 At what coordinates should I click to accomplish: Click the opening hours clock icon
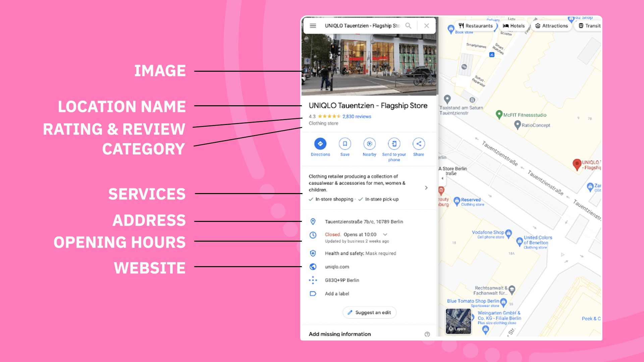(313, 235)
